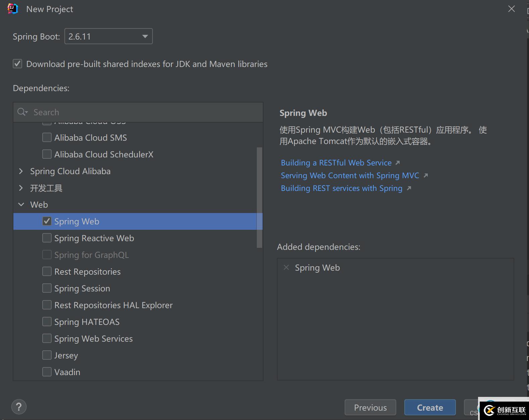Expand the 开发工具 group
Screen dimensions: 529x420
(x=21, y=188)
